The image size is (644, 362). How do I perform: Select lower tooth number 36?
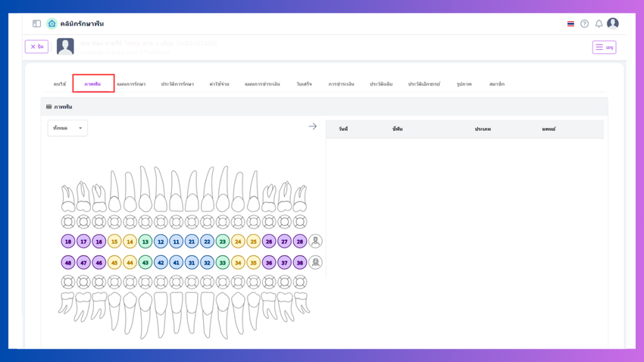(269, 262)
